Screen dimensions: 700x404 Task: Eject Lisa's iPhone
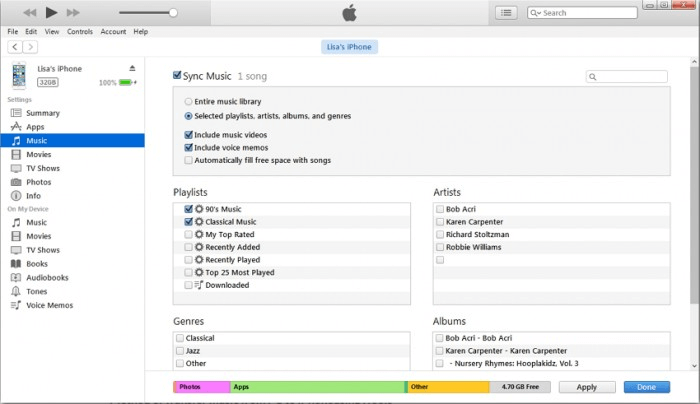click(x=132, y=68)
